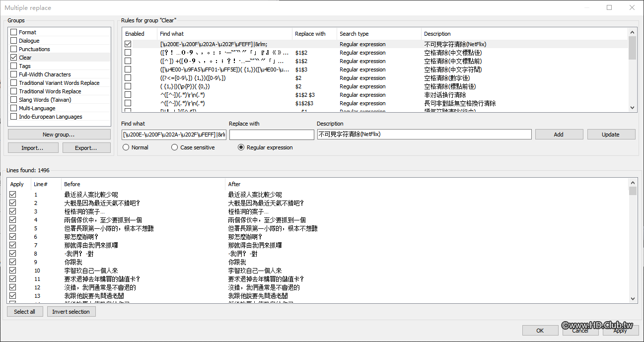Open the Import... dialog

(33, 148)
